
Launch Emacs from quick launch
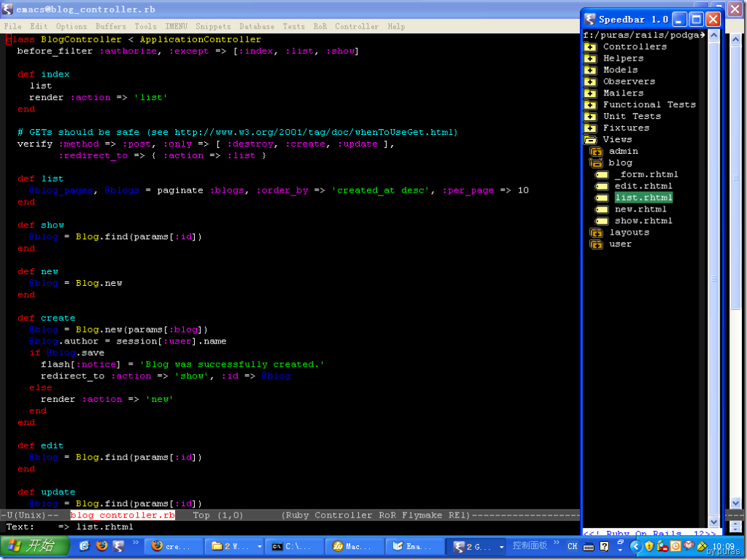(x=118, y=545)
